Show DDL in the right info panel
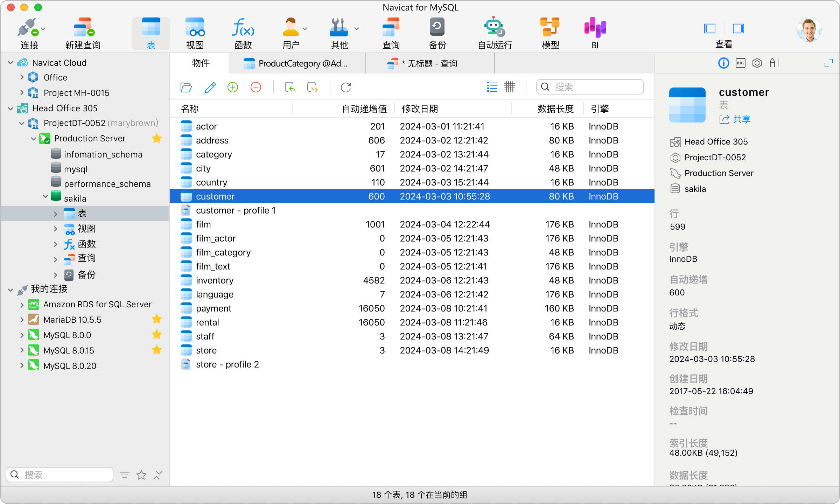 (740, 63)
